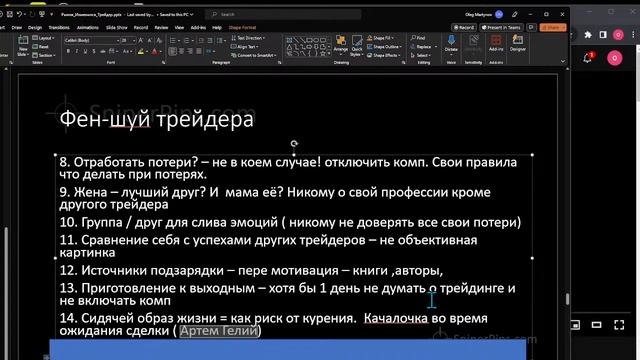Screen dimensions: 640x360
Task: Expand the Text Direction menu
Action: click(249, 38)
